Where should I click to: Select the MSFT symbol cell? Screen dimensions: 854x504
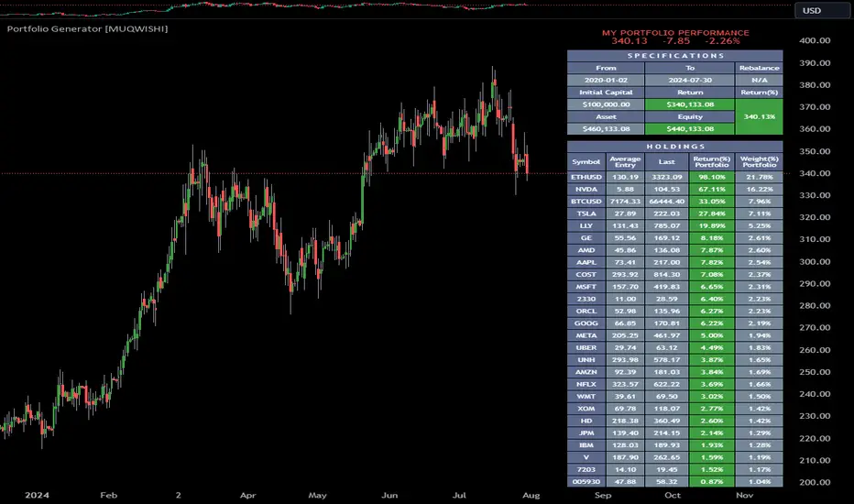point(586,287)
